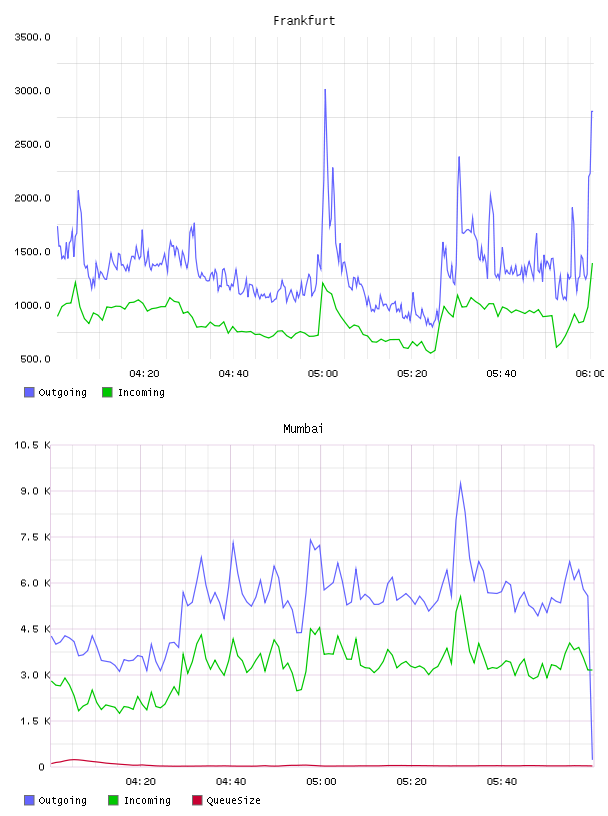Click the blue Outgoing swatch in Mumbai legend
Viewport: 608px width, 816px height.
pos(29,800)
